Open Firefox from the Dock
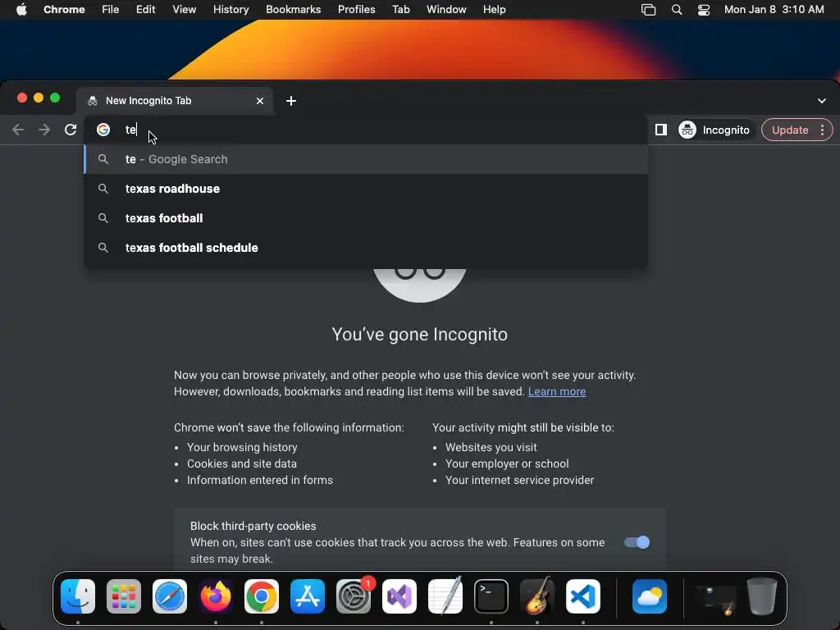Screen dimensions: 840x630 216,596
